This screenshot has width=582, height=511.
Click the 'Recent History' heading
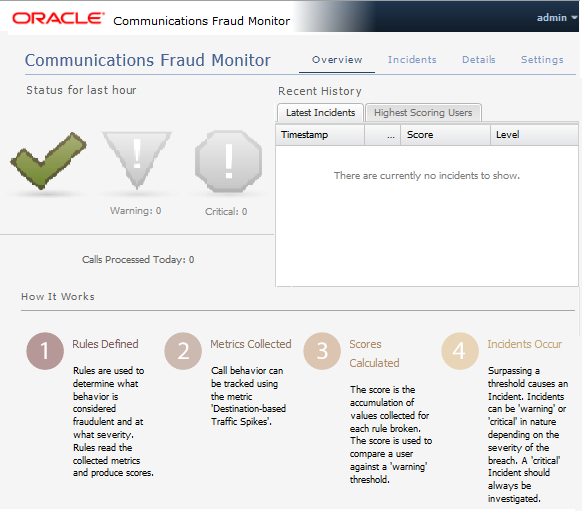coord(320,91)
